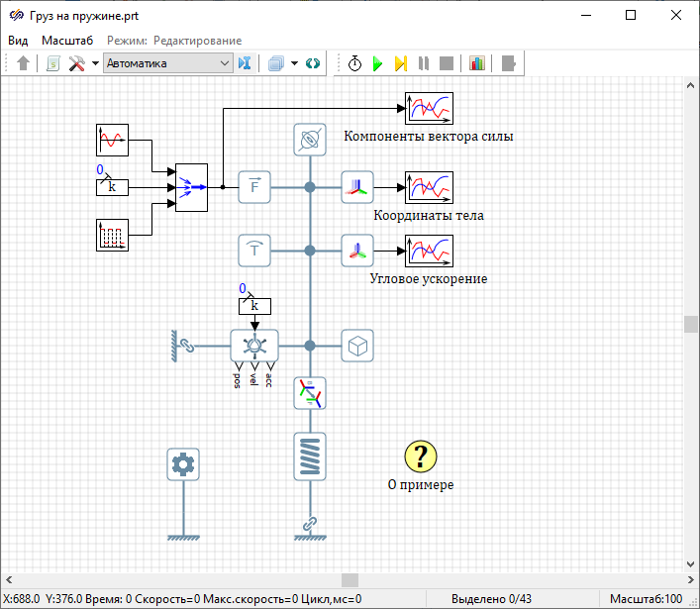Click the tools wrench-and-hammer icon

(76, 63)
